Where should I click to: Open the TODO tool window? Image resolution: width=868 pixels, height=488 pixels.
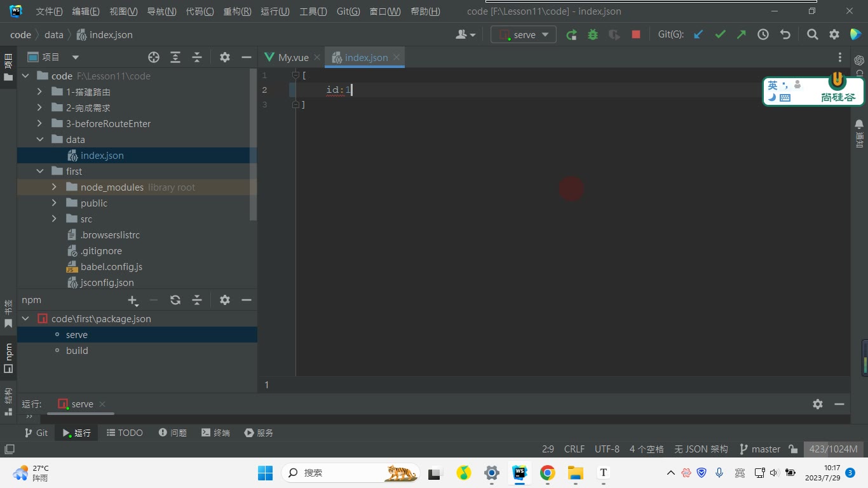tap(125, 433)
